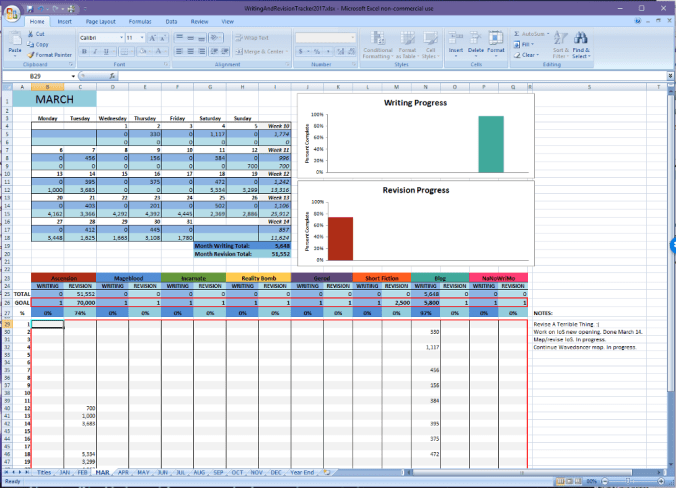Screen dimensions: 676x488
Task: Switch to the APR sheet tab
Action: point(123,470)
